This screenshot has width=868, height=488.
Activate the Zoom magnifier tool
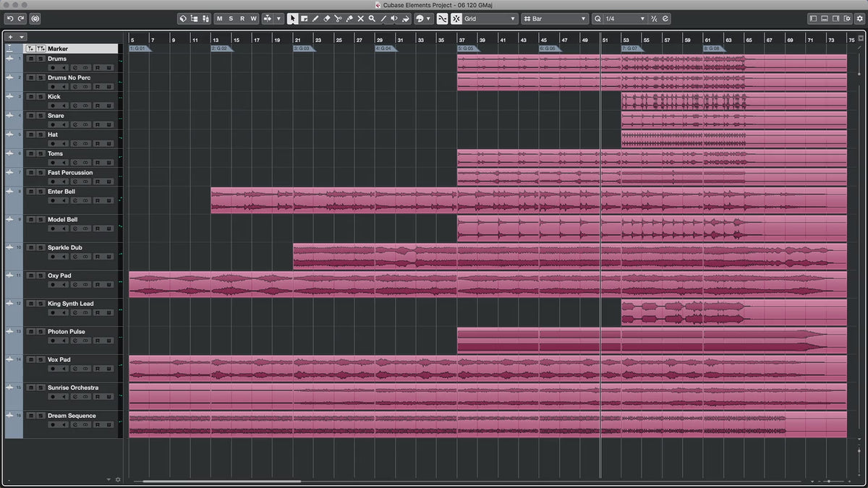pos(372,19)
